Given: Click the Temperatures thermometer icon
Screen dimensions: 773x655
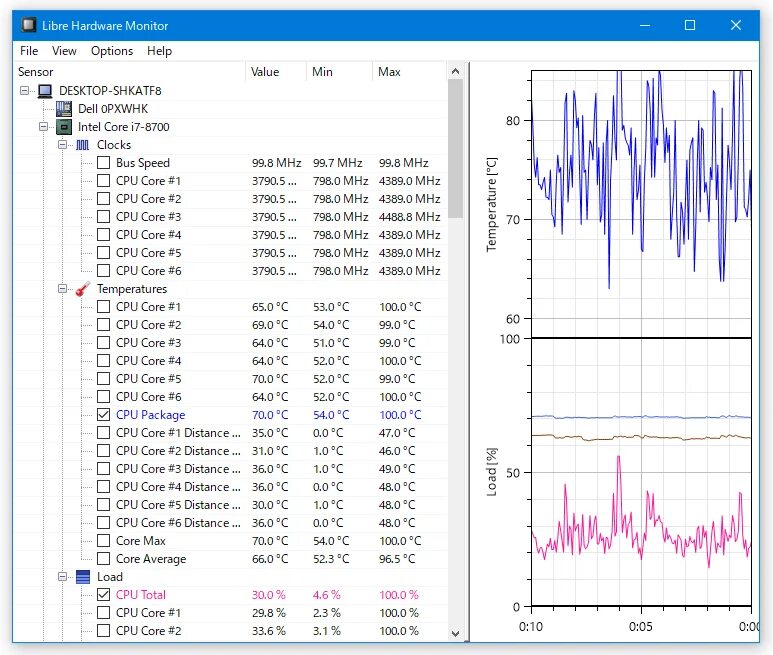Looking at the screenshot, I should (x=83, y=289).
